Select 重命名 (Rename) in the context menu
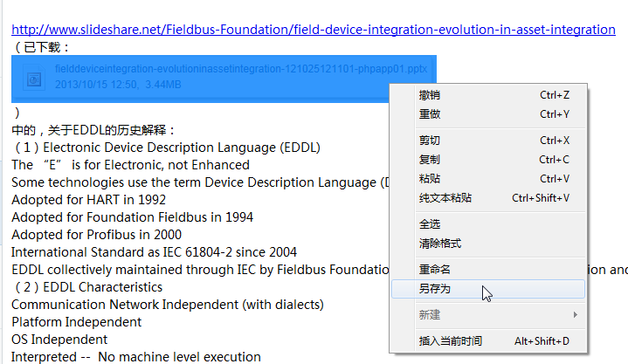Screen dimensions: 628x364 tap(435, 270)
